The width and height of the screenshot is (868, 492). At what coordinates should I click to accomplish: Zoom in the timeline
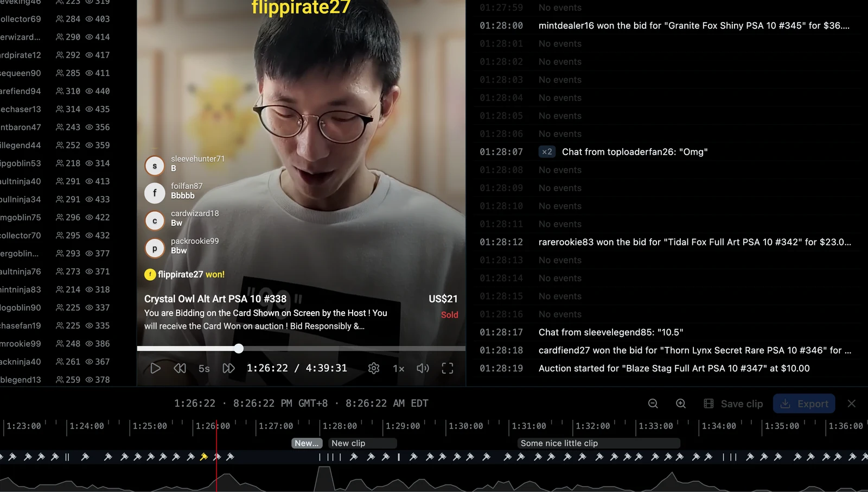[681, 403]
